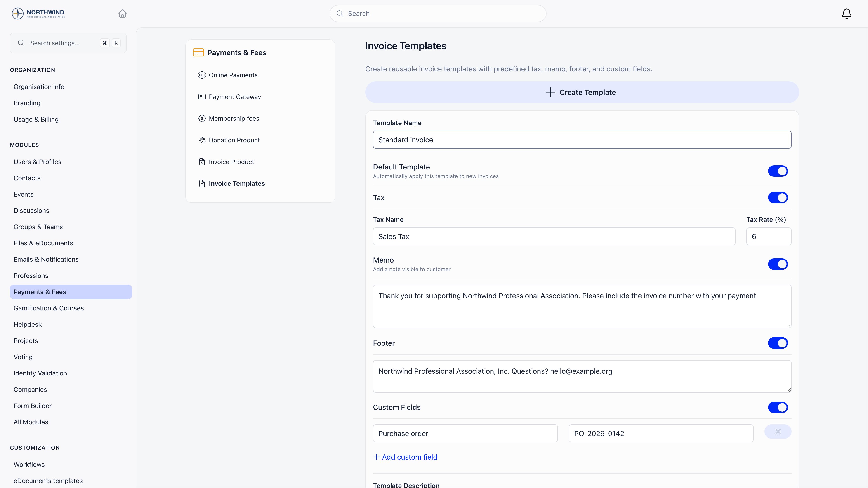Viewport: 868px width, 488px height.
Task: Open Form Builder settings
Action: [33, 406]
